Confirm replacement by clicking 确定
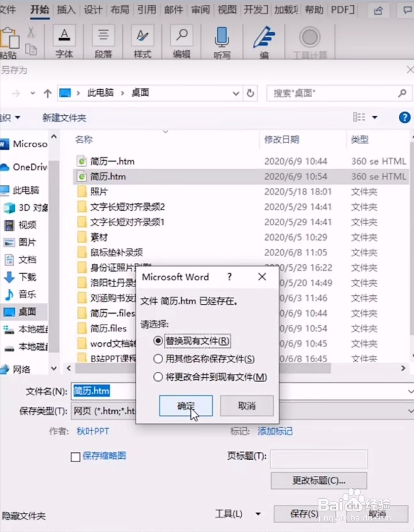 186,406
